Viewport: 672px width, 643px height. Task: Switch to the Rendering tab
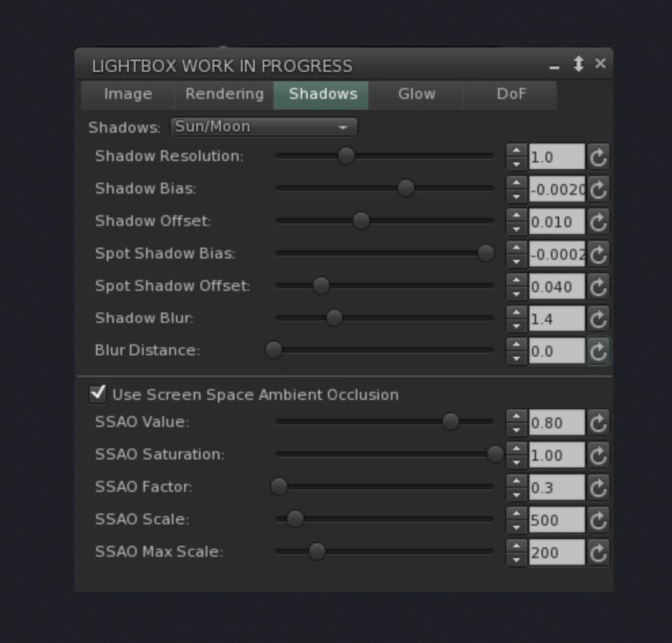coord(224,94)
